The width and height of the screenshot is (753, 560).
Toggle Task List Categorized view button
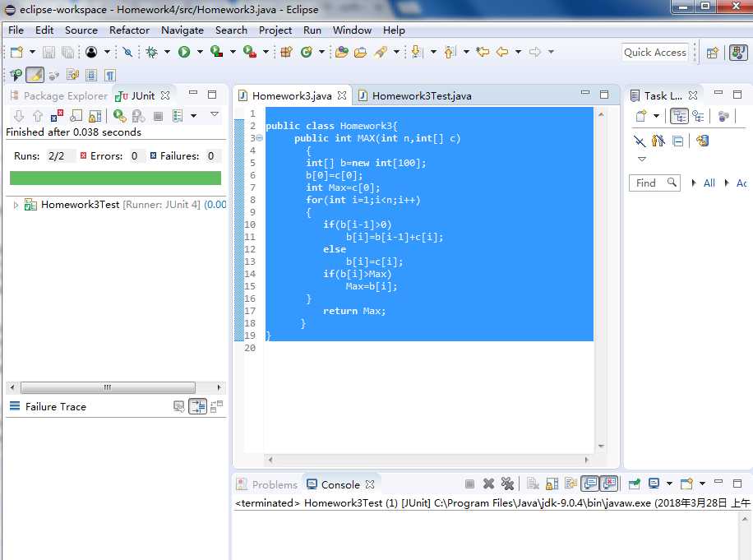coord(679,116)
